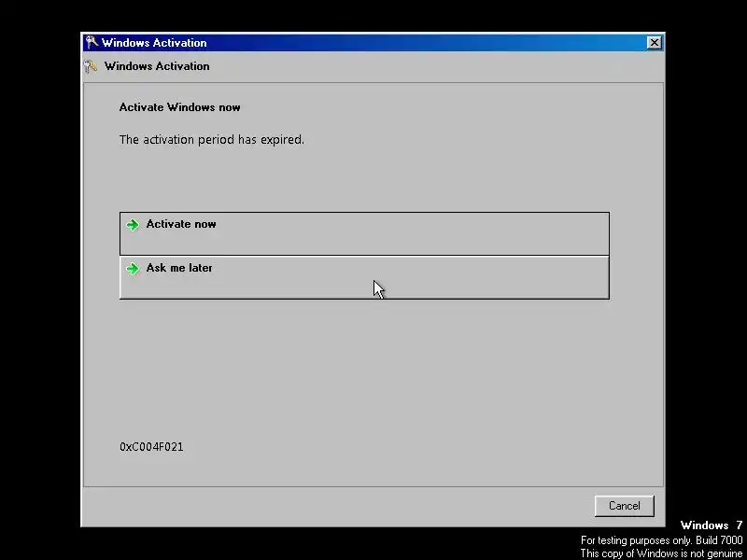Click the Windows Activation header label
747x560 pixels.
click(x=157, y=66)
